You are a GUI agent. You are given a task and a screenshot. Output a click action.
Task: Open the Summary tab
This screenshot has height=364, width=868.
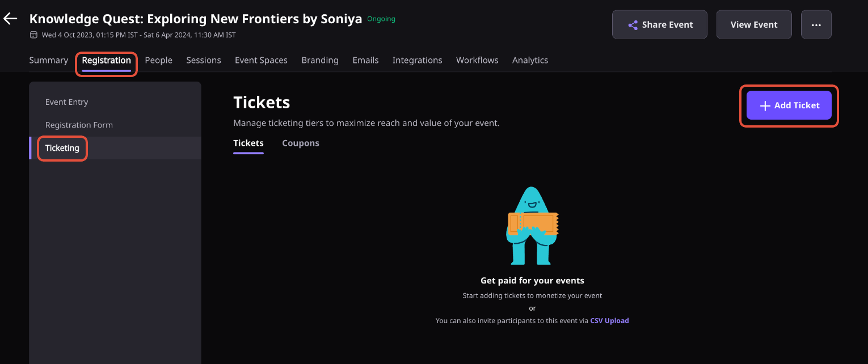[x=49, y=60]
